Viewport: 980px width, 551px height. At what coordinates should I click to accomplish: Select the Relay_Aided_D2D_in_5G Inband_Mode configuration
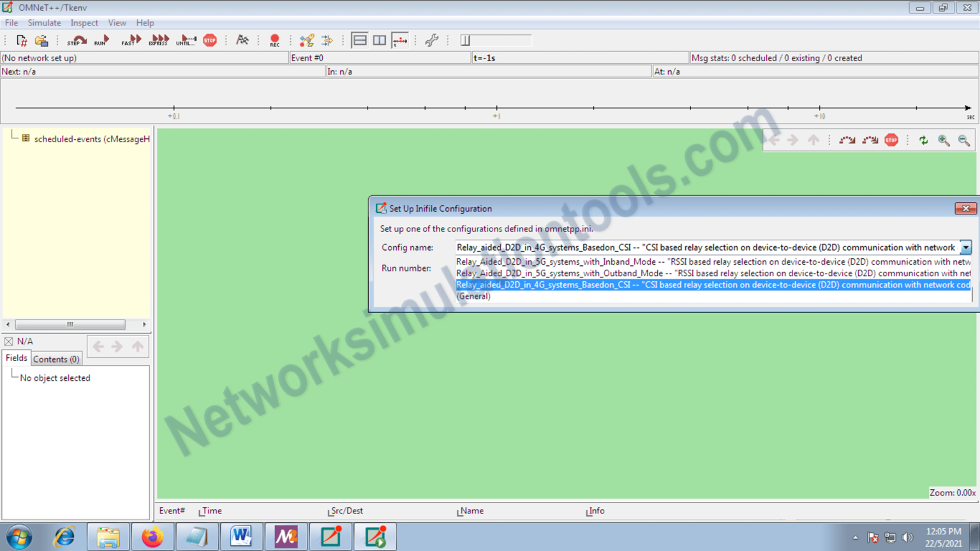coord(638,261)
